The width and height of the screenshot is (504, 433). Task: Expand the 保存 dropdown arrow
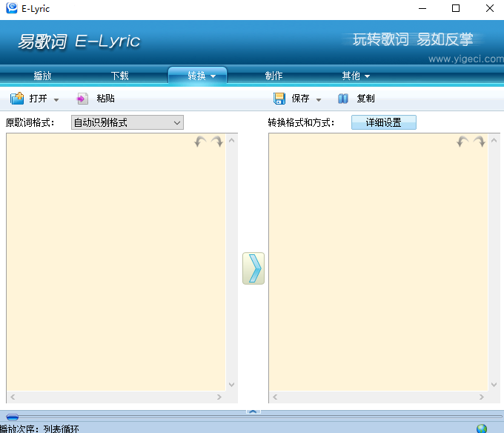click(319, 100)
